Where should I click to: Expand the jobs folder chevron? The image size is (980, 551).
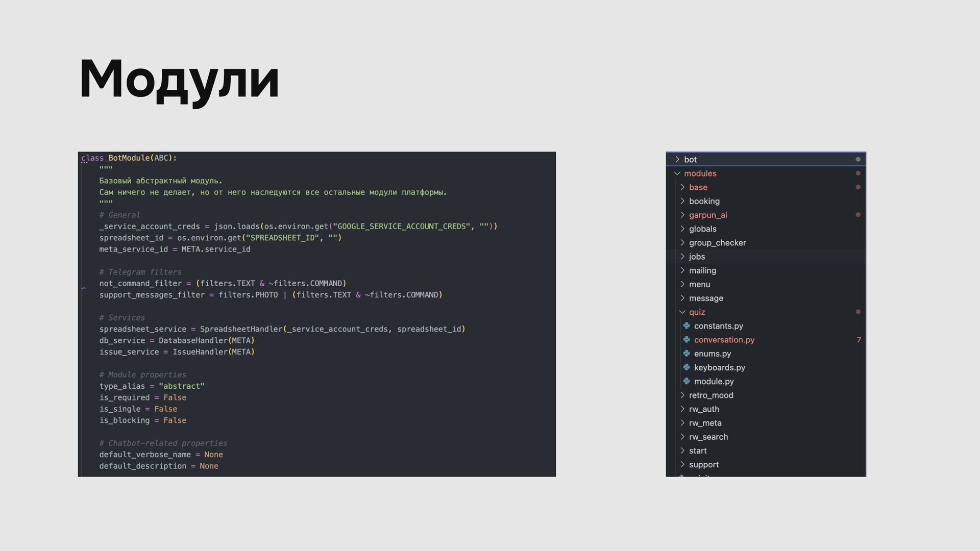click(682, 257)
